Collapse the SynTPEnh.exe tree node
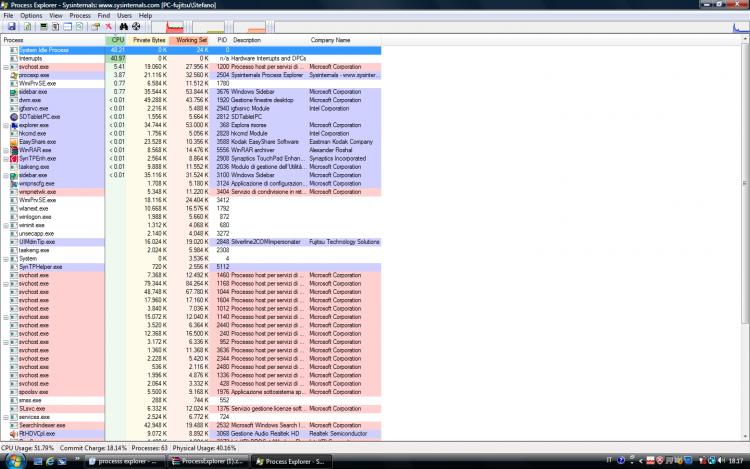Image resolution: width=750 pixels, height=469 pixels. click(6, 159)
